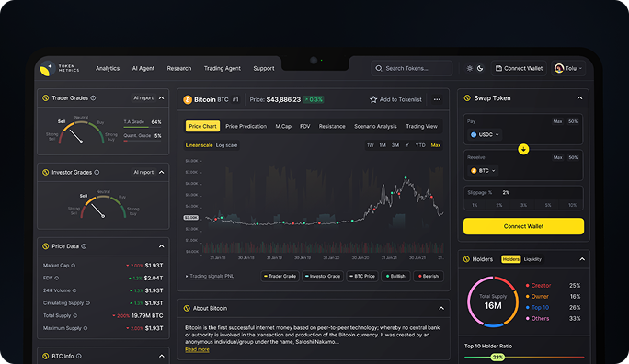Collapse the Price Data panel
This screenshot has width=629, height=364.
tap(161, 246)
